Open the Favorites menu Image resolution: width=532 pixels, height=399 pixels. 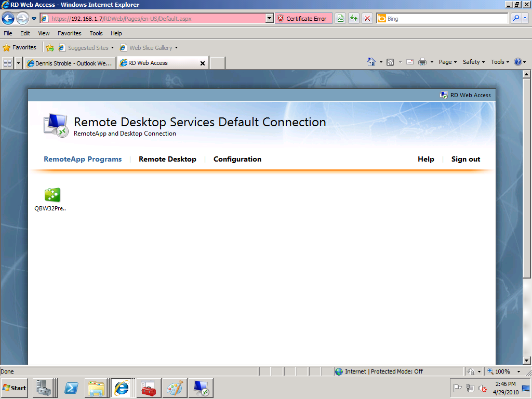click(69, 33)
